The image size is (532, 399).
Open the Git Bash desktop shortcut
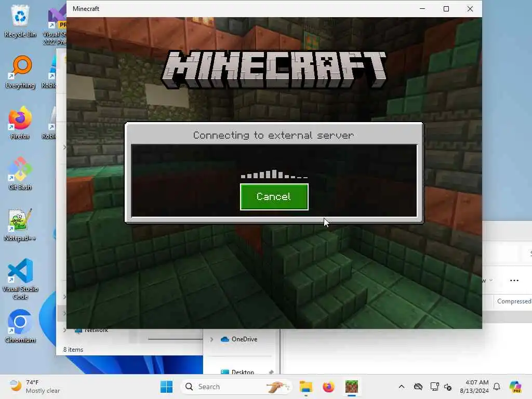click(x=20, y=174)
